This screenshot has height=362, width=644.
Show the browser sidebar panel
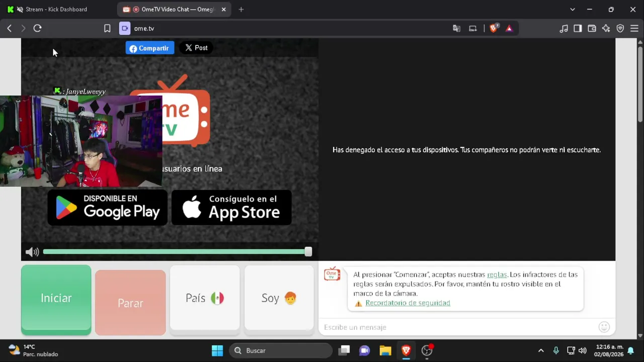(x=578, y=29)
